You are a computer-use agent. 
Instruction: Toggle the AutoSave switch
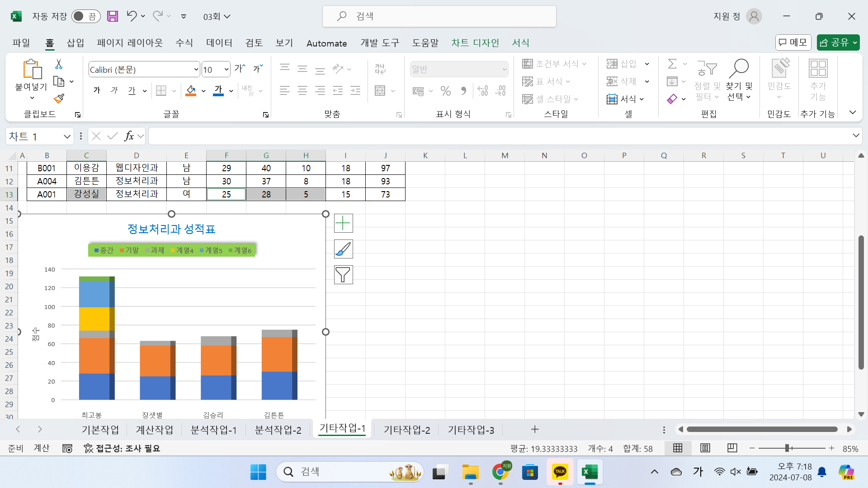pos(86,17)
